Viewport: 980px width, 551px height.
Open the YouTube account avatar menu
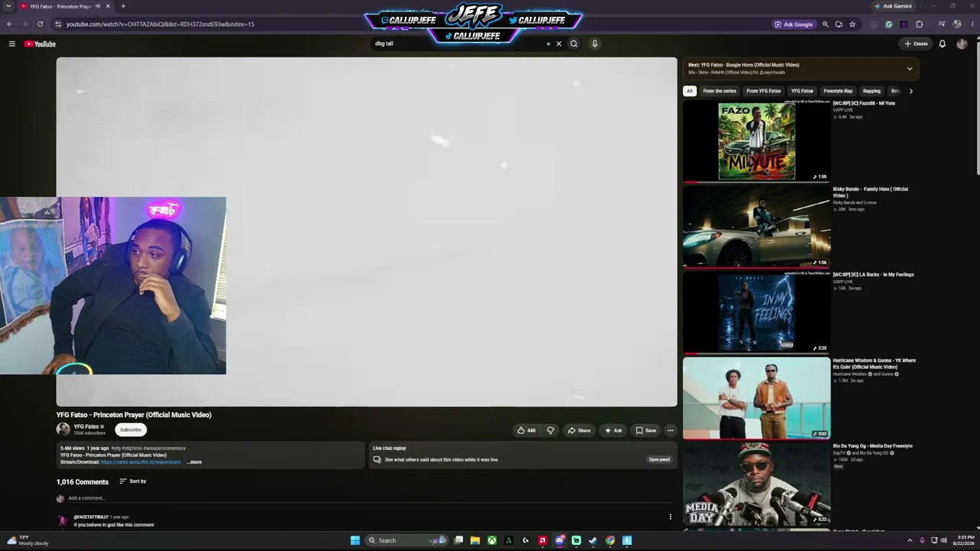962,44
